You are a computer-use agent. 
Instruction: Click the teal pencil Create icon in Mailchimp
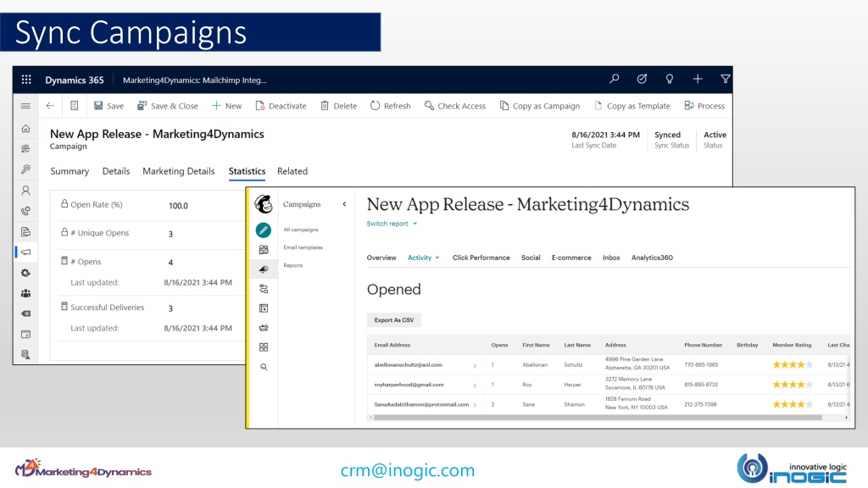coord(264,230)
